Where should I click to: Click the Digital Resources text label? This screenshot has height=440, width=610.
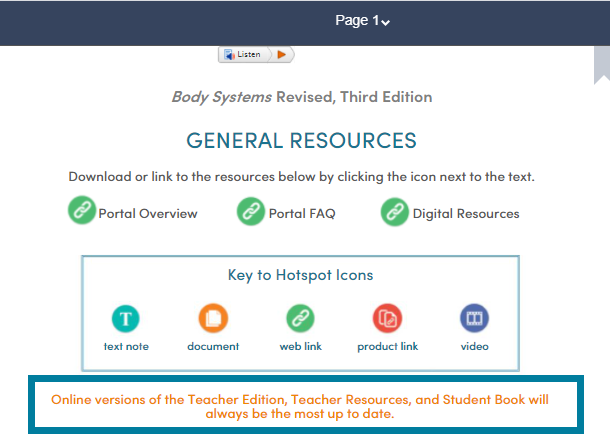[465, 213]
